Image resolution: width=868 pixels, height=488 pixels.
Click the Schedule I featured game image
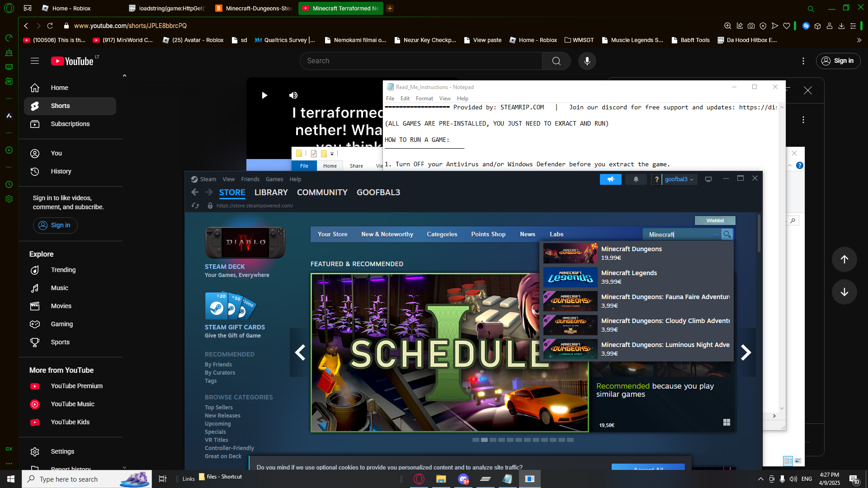[x=449, y=352]
